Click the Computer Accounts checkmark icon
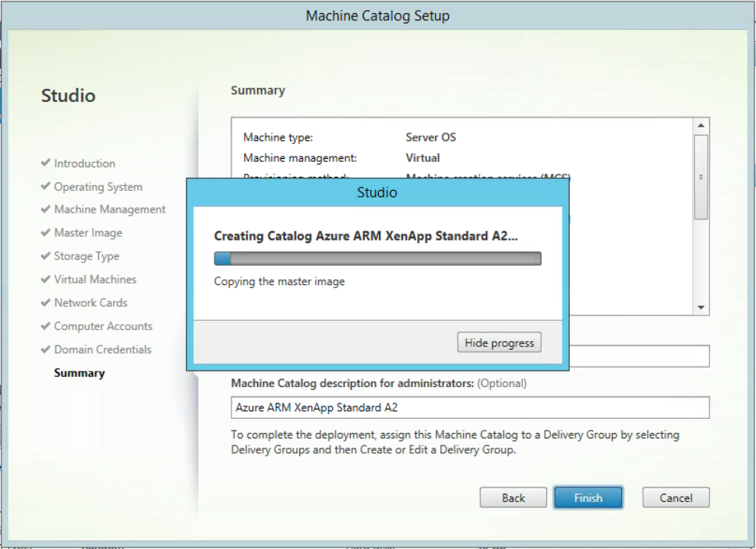756x549 pixels. click(46, 326)
